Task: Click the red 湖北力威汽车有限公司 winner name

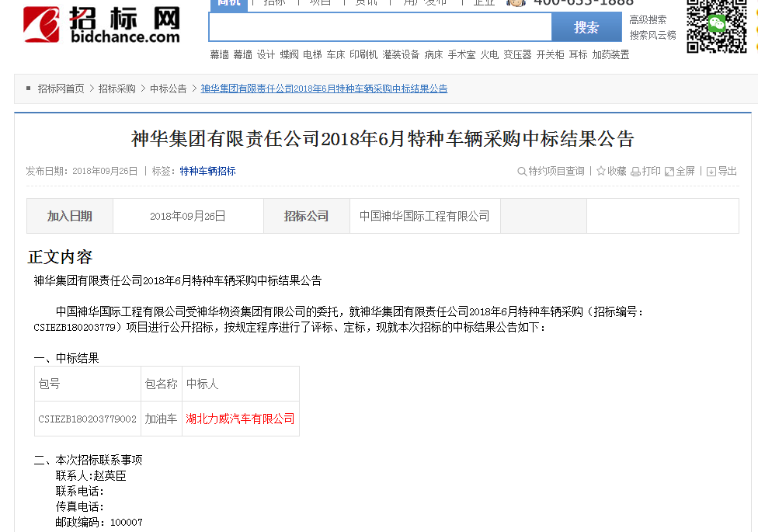Action: click(240, 419)
